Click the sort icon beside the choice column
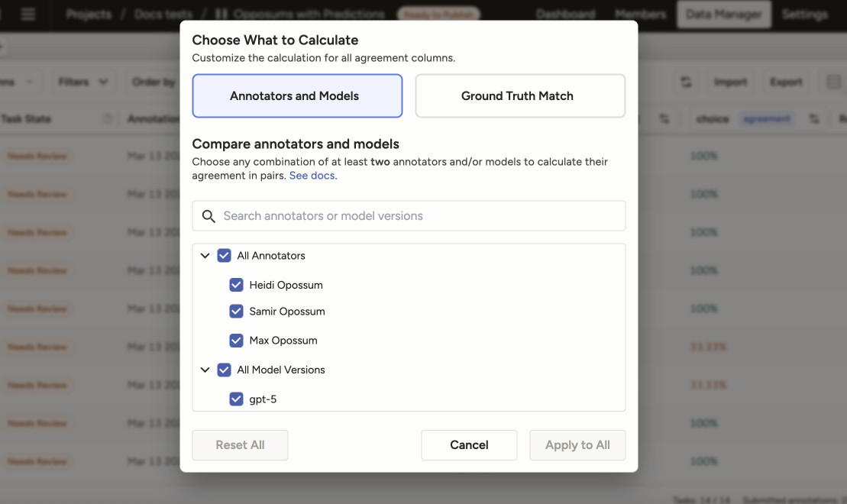Viewport: 847px width, 504px height. coord(664,119)
